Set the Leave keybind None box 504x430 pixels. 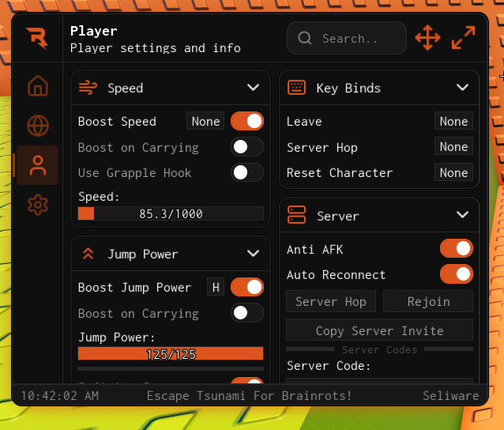[453, 121]
